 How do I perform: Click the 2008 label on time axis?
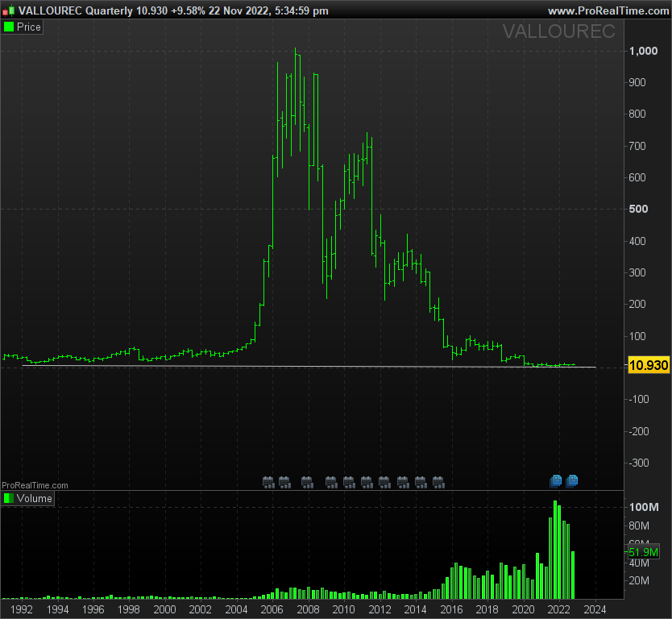(308, 609)
